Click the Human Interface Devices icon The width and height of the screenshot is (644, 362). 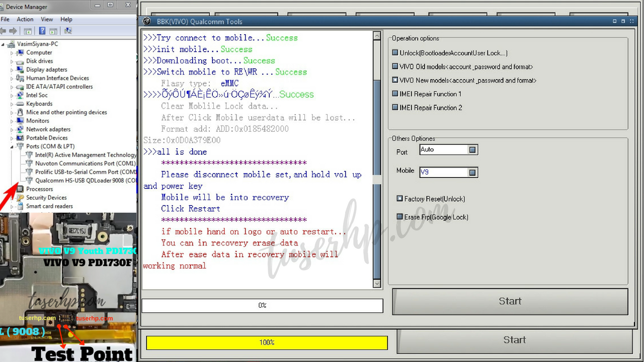pos(20,78)
